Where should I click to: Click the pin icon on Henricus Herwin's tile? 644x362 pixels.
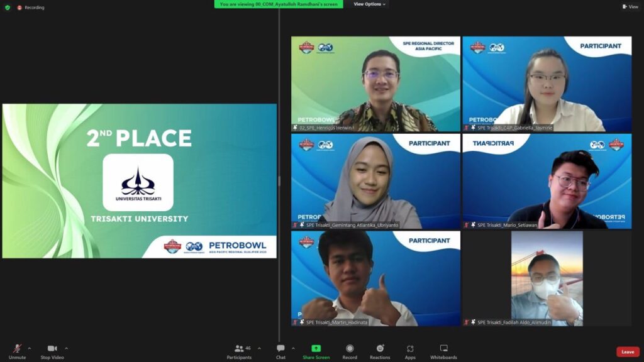point(295,128)
